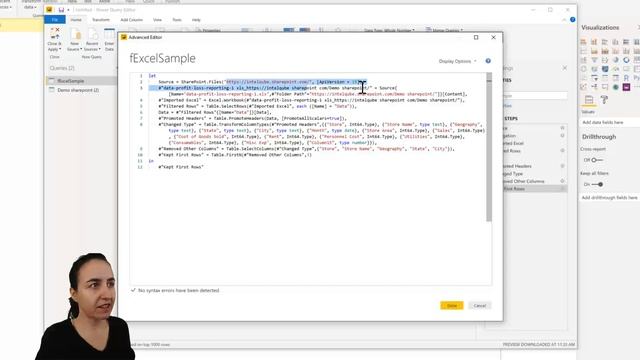Select the filled map visualization
The image size is (640, 360).
click(x=605, y=69)
